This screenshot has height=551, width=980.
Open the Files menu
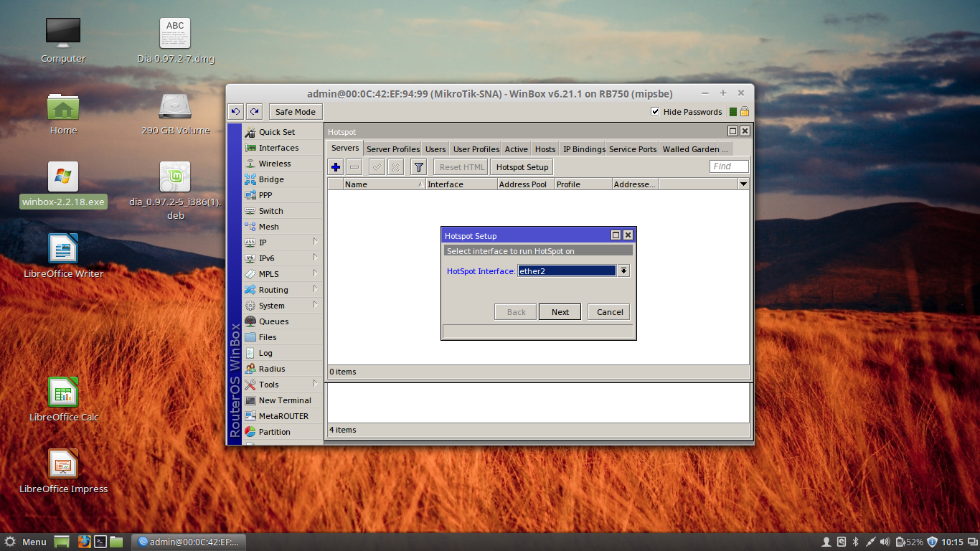pos(283,337)
